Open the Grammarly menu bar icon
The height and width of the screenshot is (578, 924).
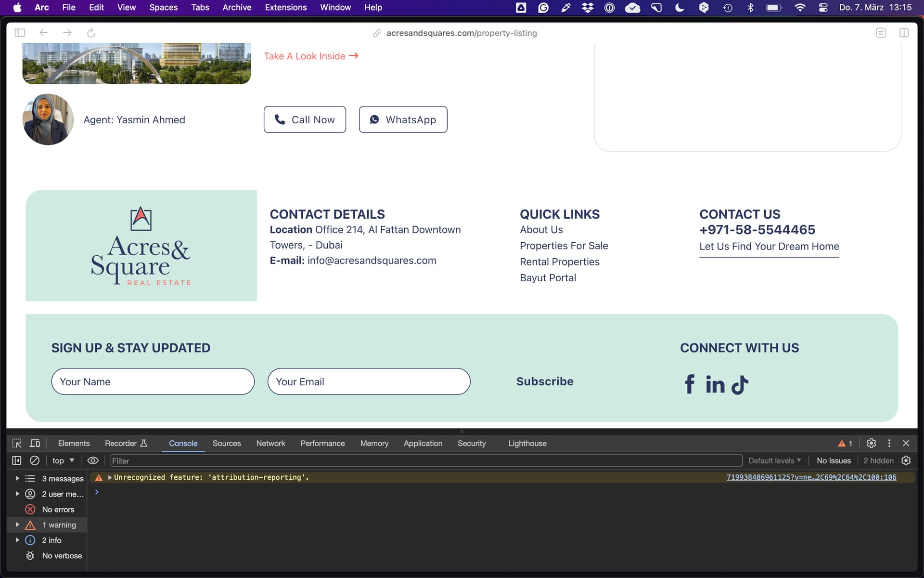pos(543,7)
